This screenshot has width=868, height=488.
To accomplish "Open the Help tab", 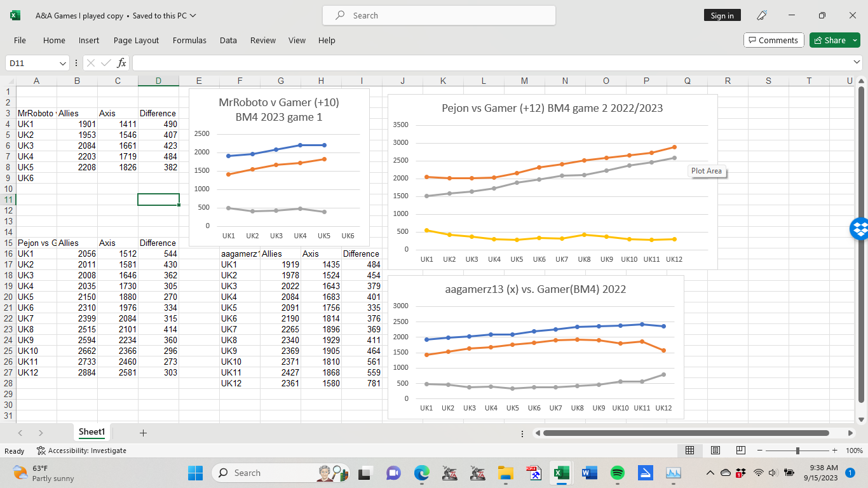I will pos(327,40).
